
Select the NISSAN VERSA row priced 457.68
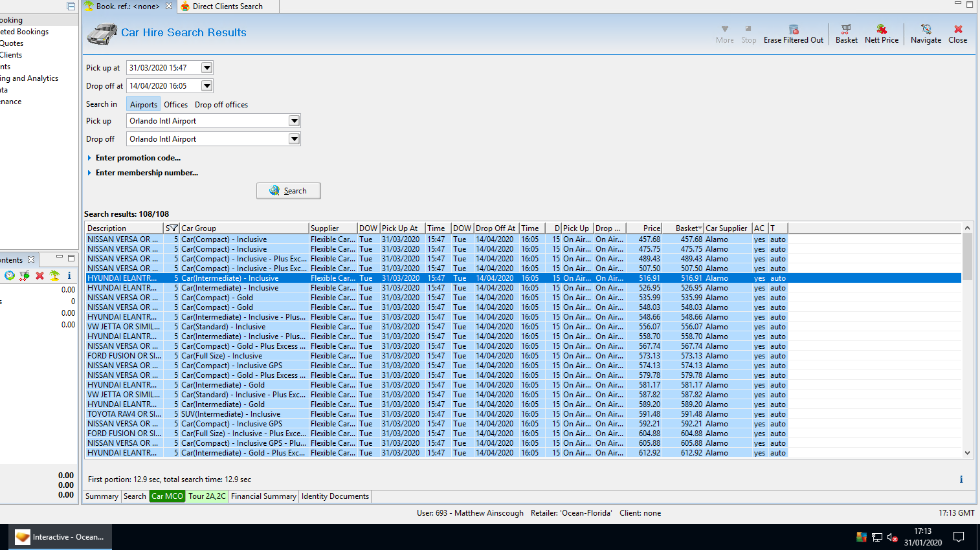click(x=523, y=239)
